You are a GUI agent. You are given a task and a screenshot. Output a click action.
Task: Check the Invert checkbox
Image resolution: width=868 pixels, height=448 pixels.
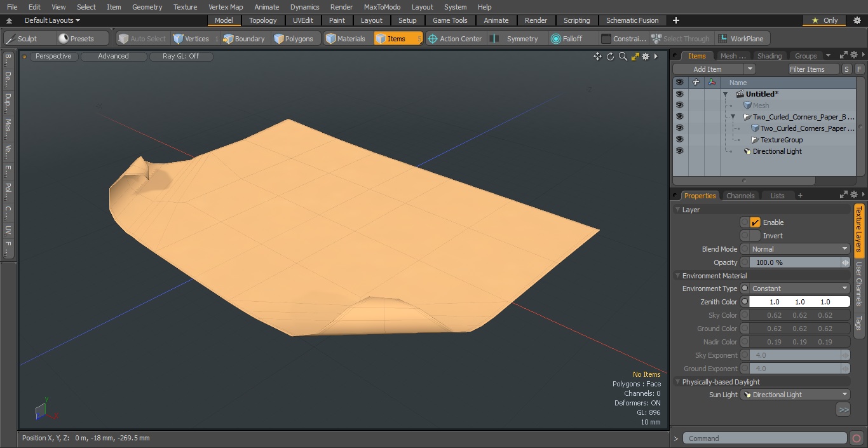(755, 236)
